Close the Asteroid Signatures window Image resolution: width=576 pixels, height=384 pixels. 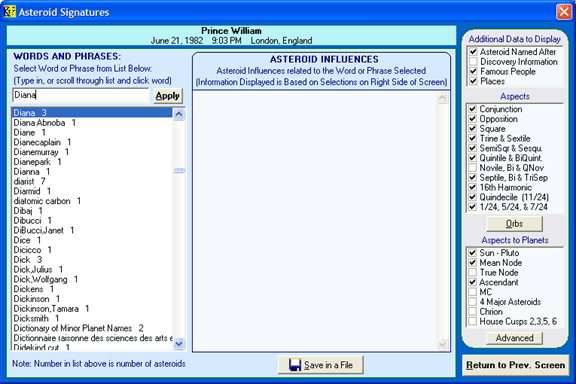(x=564, y=12)
